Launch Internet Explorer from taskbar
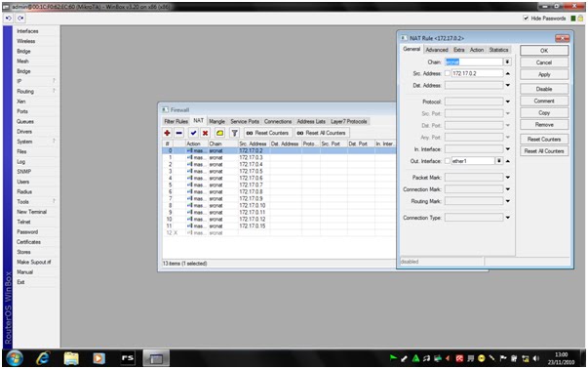588x369 pixels. click(x=43, y=358)
